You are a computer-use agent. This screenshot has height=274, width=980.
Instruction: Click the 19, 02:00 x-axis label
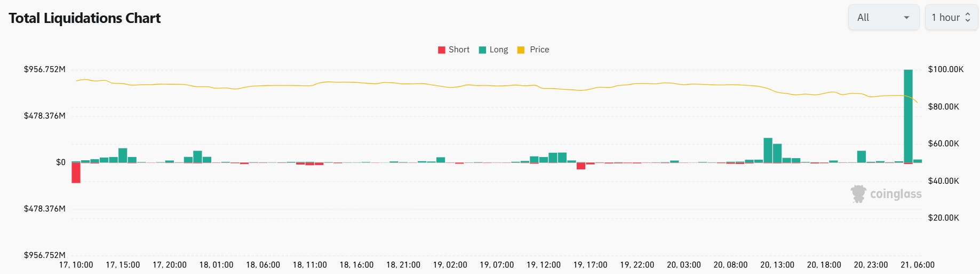pyautogui.click(x=450, y=265)
